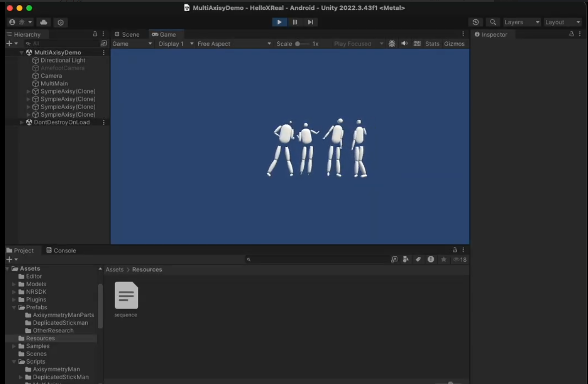588x384 pixels.
Task: Start Play mode
Action: (x=279, y=22)
